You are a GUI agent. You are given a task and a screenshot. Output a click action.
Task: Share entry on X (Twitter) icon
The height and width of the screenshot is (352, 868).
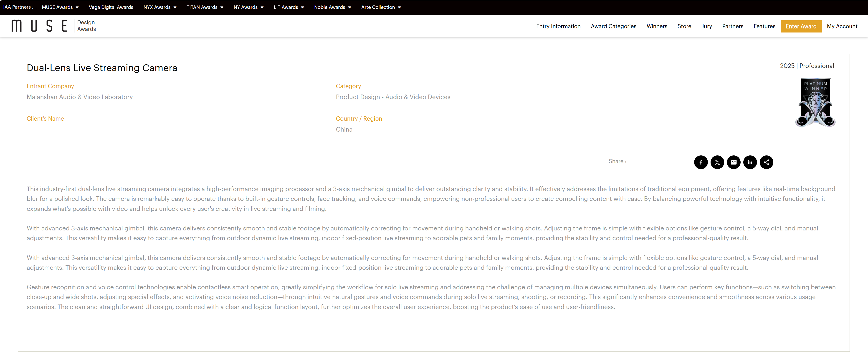click(x=717, y=162)
